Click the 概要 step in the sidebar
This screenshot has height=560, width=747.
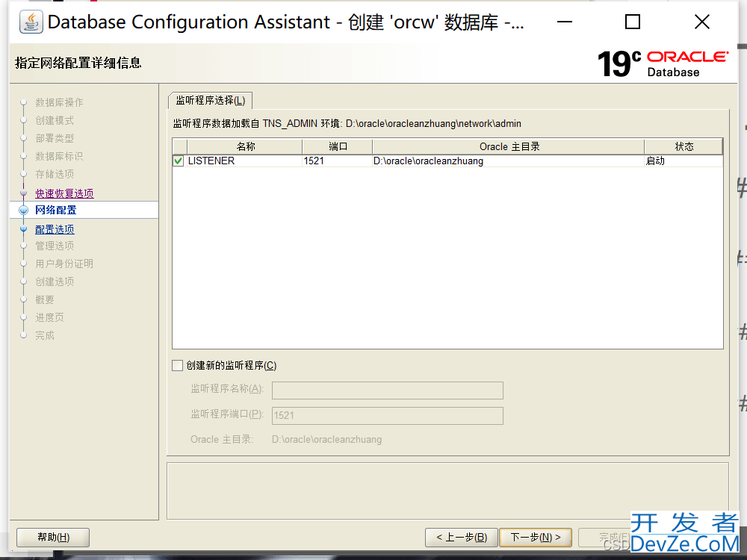(x=45, y=299)
